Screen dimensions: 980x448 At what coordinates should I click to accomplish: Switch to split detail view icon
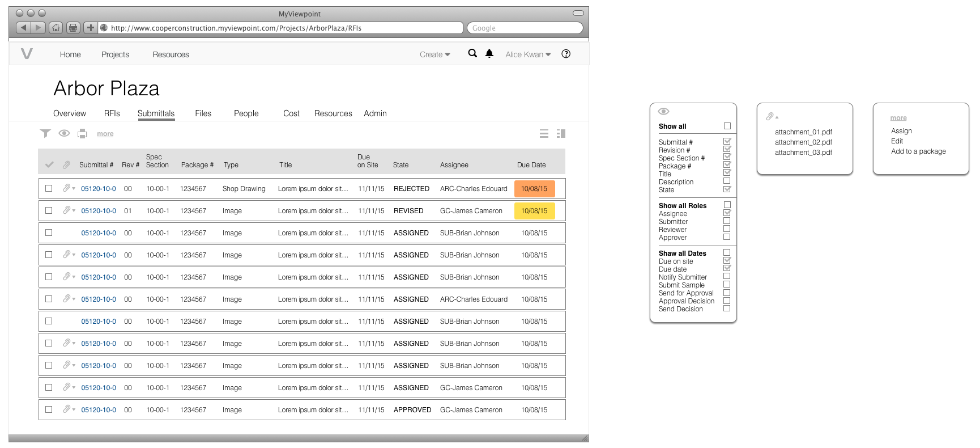[x=561, y=134]
